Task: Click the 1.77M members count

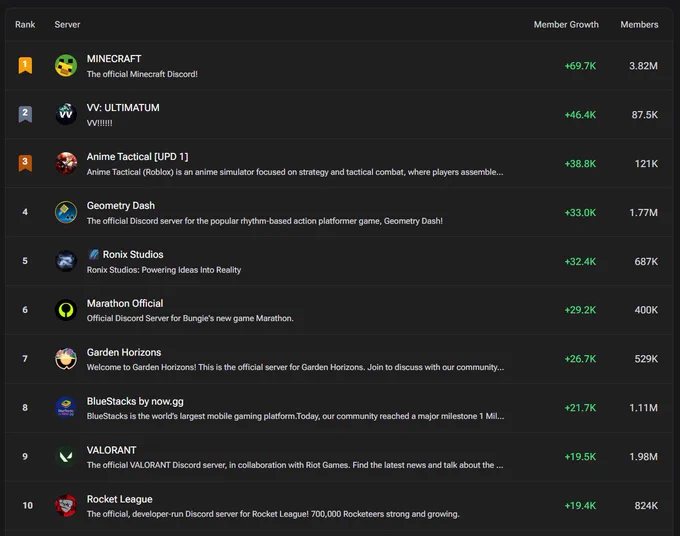Action: pyautogui.click(x=644, y=213)
